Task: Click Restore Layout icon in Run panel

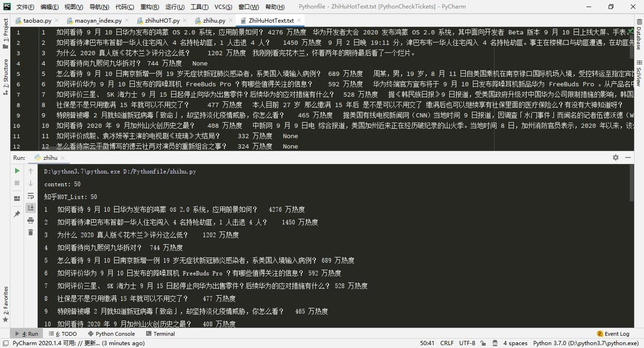Action: [17, 198]
